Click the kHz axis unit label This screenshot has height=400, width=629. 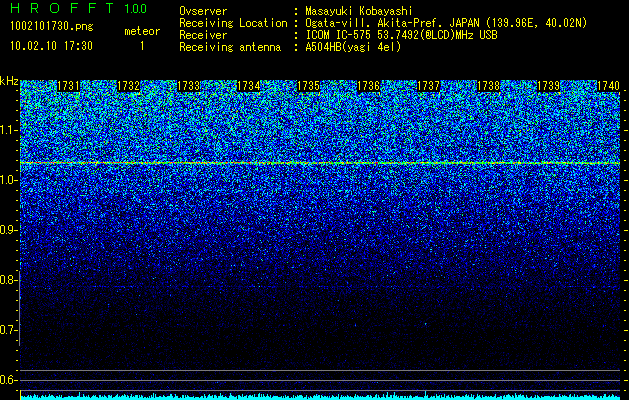[9, 81]
